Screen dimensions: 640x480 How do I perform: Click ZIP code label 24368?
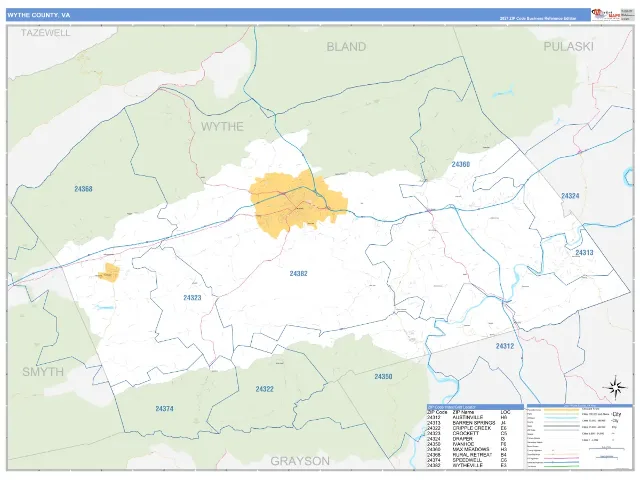click(x=83, y=189)
